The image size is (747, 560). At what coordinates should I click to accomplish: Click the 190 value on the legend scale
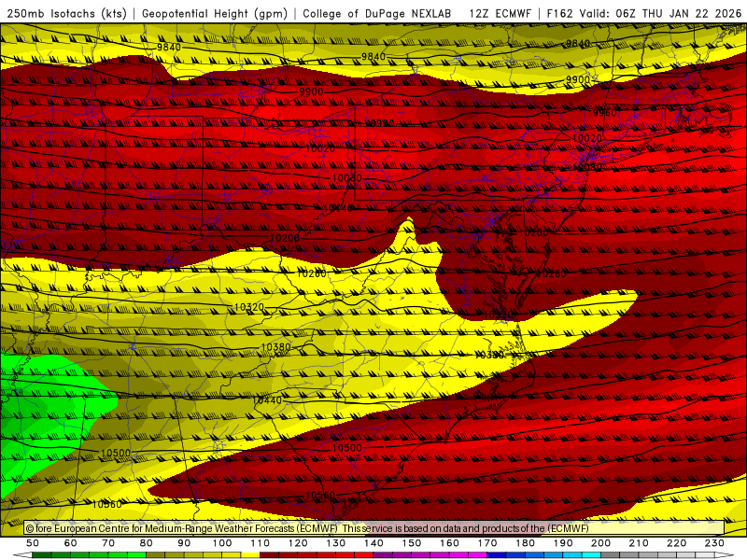(x=563, y=543)
